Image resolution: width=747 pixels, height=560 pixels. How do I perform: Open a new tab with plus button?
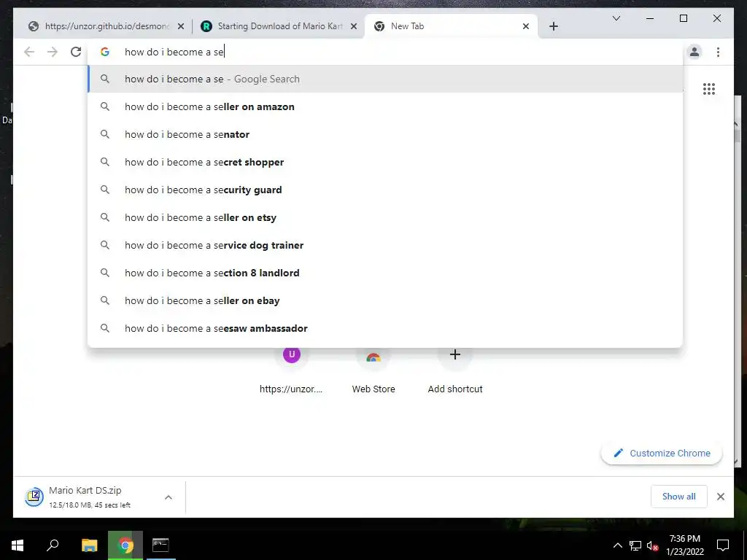pos(553,26)
